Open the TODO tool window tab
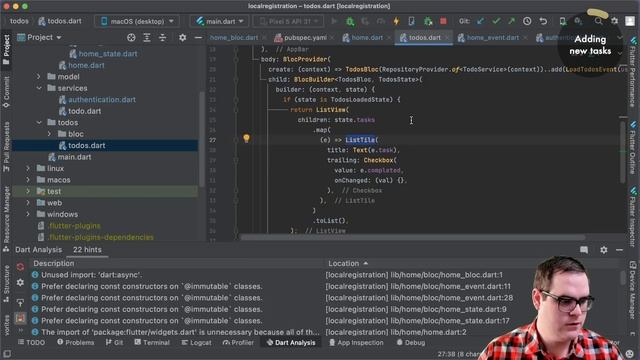Image resolution: width=640 pixels, height=360 pixels. pyautogui.click(x=31, y=343)
